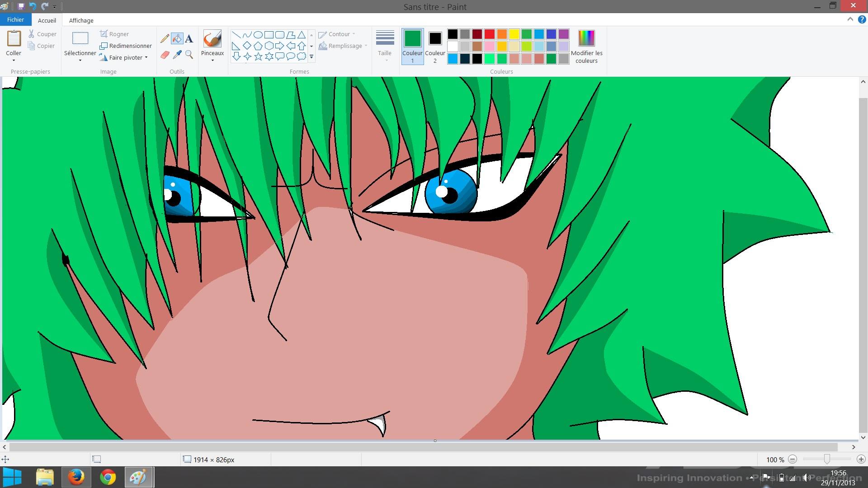Click the zoom in plus button

point(861,459)
